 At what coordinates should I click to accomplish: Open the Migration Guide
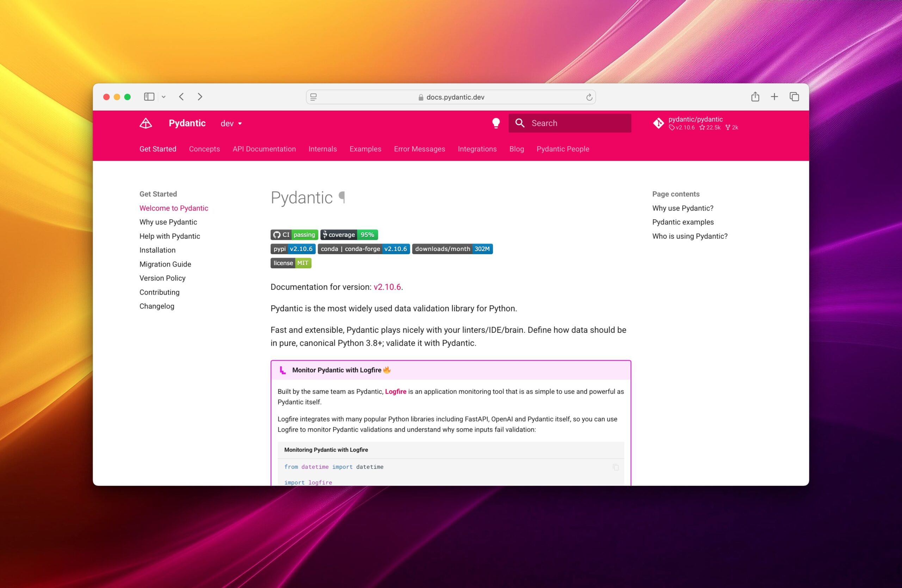[x=165, y=264]
